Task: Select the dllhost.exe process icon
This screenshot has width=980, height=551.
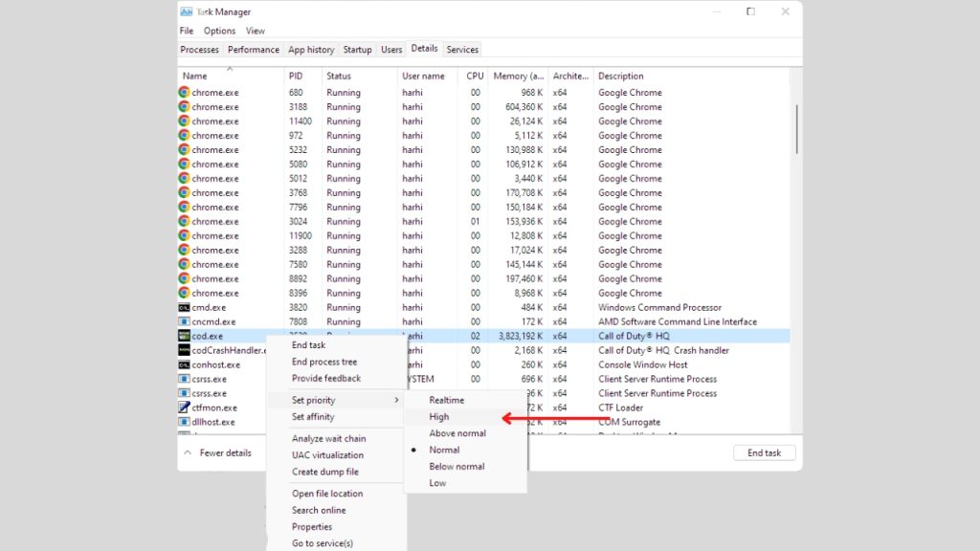Action: (184, 422)
